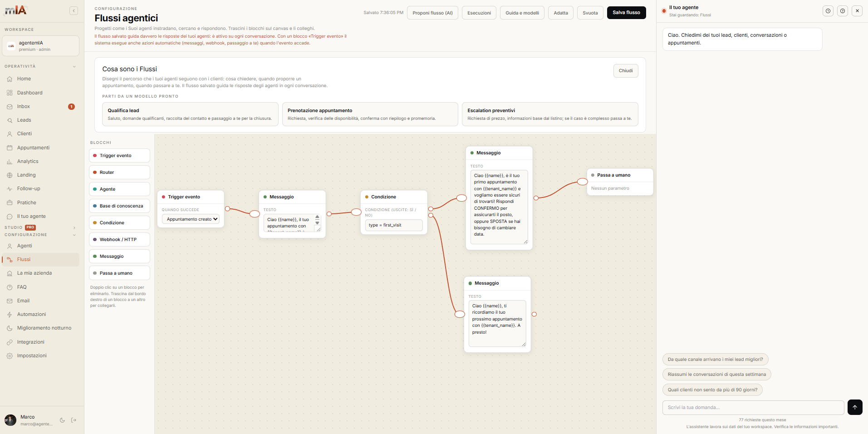The width and height of the screenshot is (868, 434).
Task: Click the scroll arrows in the first Messaggio text
Action: point(317,220)
